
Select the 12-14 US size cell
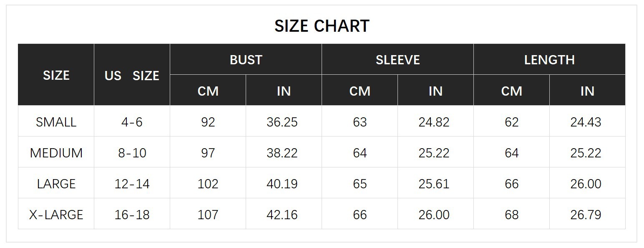pos(132,184)
